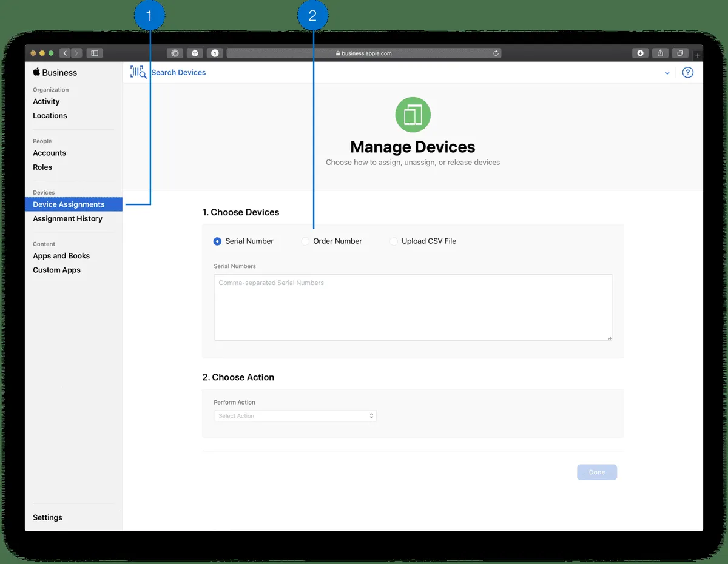Open Accounts under People

pyautogui.click(x=49, y=153)
